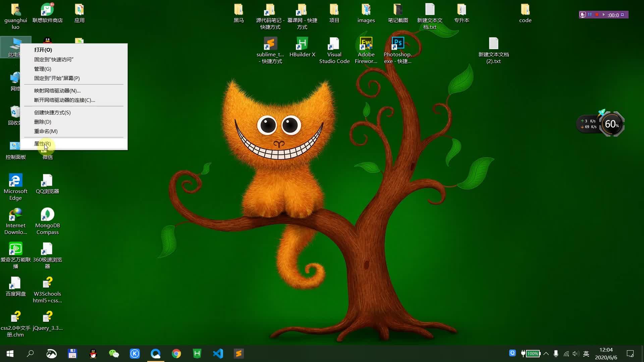Open taskbar search magnifier
The width and height of the screenshot is (644, 362).
pos(31,354)
